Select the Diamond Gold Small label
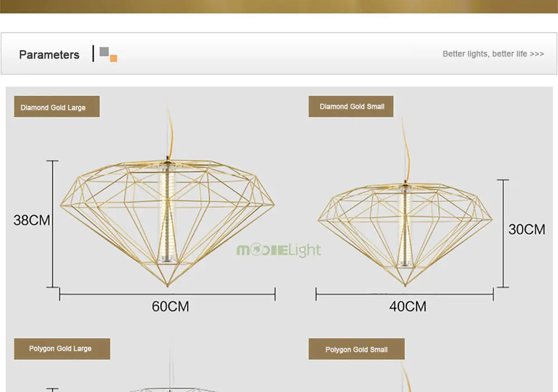The height and width of the screenshot is (392, 558). (351, 107)
